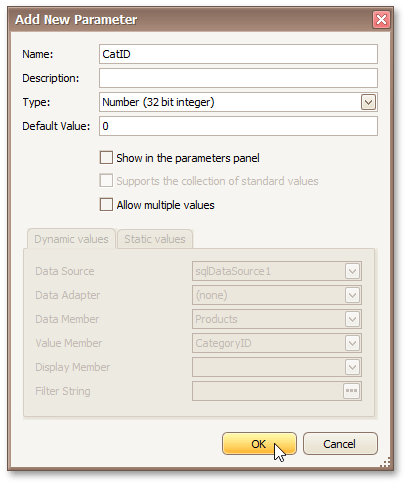Screen dimensions: 407x485
Task: Switch to the Static values tab
Action: pos(155,239)
